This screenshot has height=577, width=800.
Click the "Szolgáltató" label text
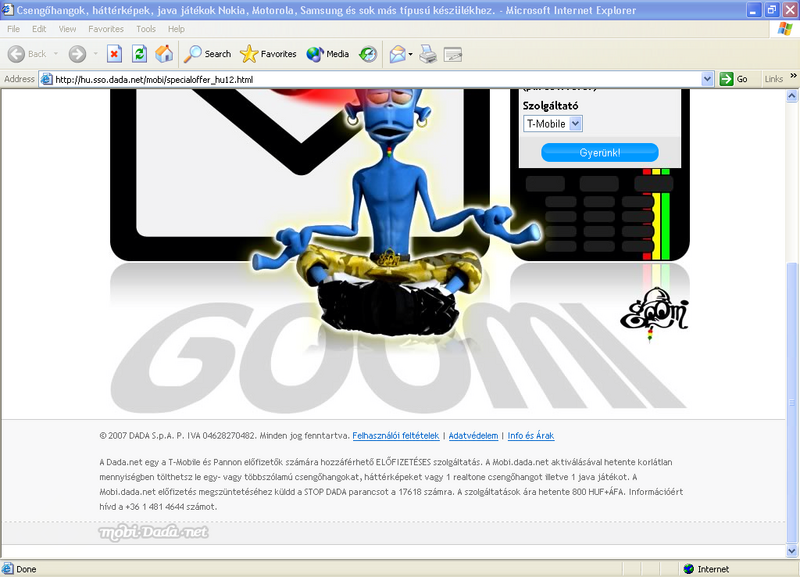[550, 106]
